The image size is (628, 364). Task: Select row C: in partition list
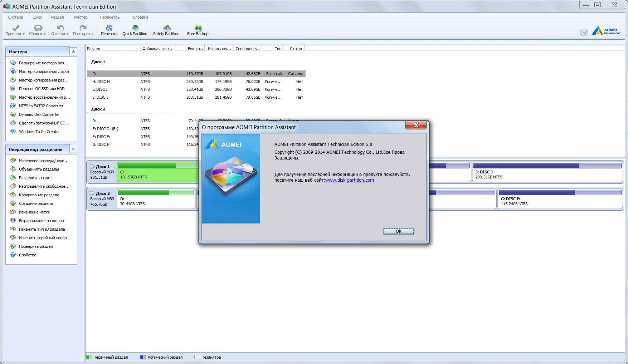coord(196,74)
